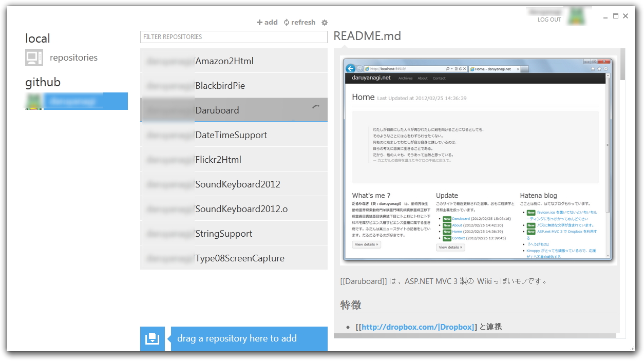Collapse the local section header

[x=37, y=38]
